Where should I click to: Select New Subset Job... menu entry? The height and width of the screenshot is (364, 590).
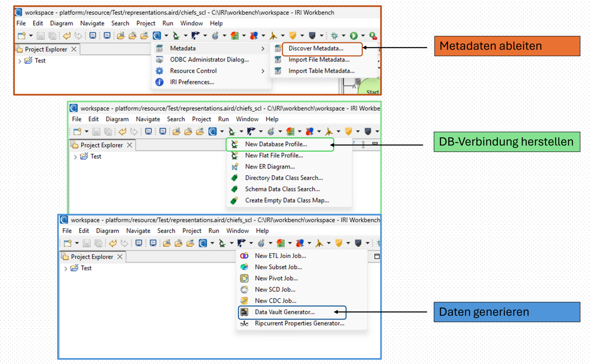coord(278,267)
